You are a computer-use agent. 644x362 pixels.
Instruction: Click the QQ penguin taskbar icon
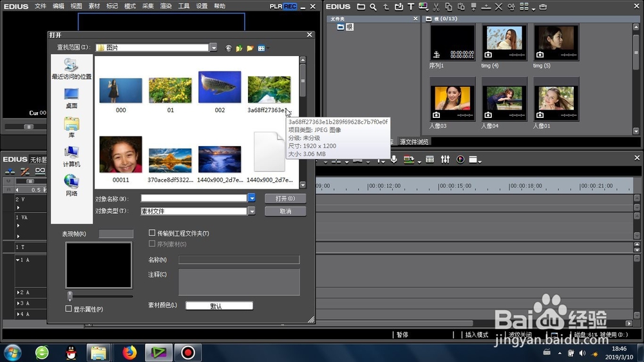tap(71, 352)
